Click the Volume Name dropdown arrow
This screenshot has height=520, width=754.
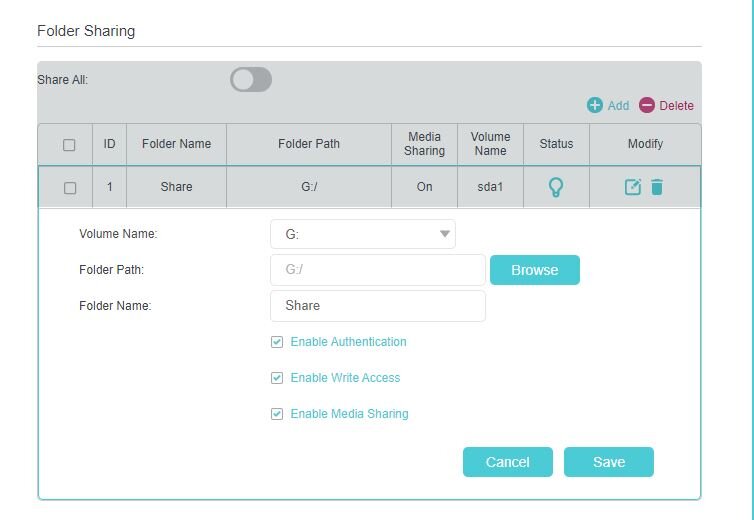coord(445,234)
